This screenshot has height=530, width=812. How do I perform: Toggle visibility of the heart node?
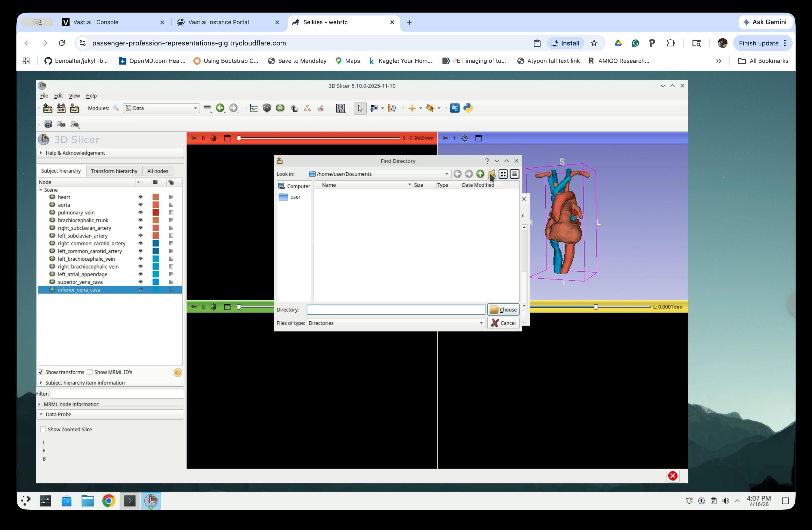click(x=141, y=197)
